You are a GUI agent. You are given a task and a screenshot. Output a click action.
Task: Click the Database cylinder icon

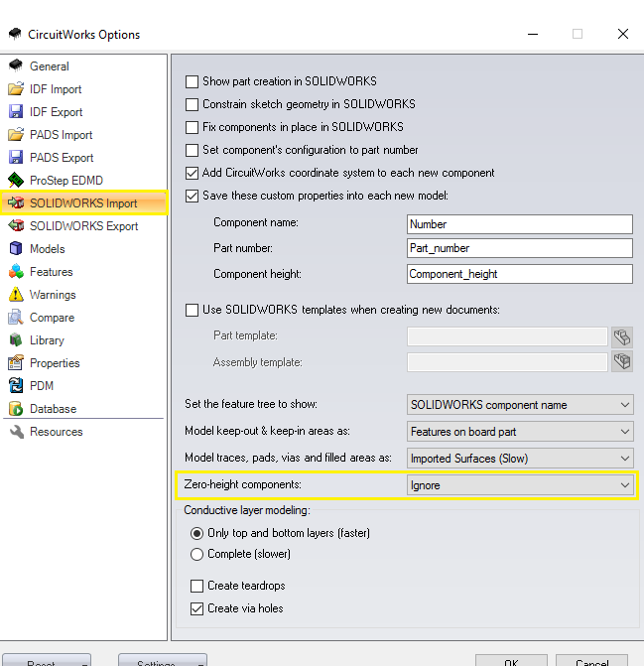pyautogui.click(x=16, y=409)
